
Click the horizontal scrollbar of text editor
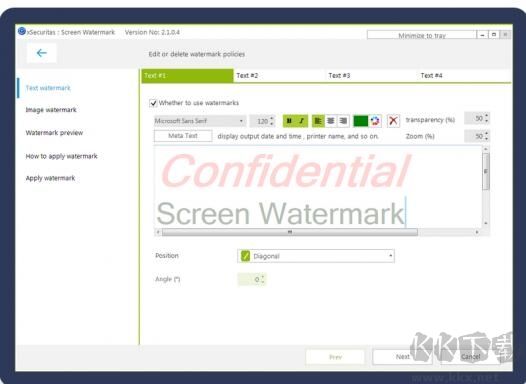[290, 232]
